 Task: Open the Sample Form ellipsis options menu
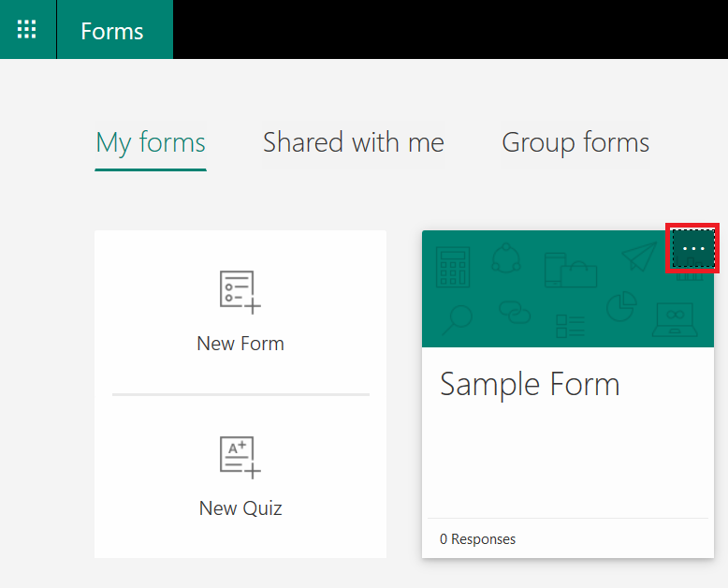[693, 248]
